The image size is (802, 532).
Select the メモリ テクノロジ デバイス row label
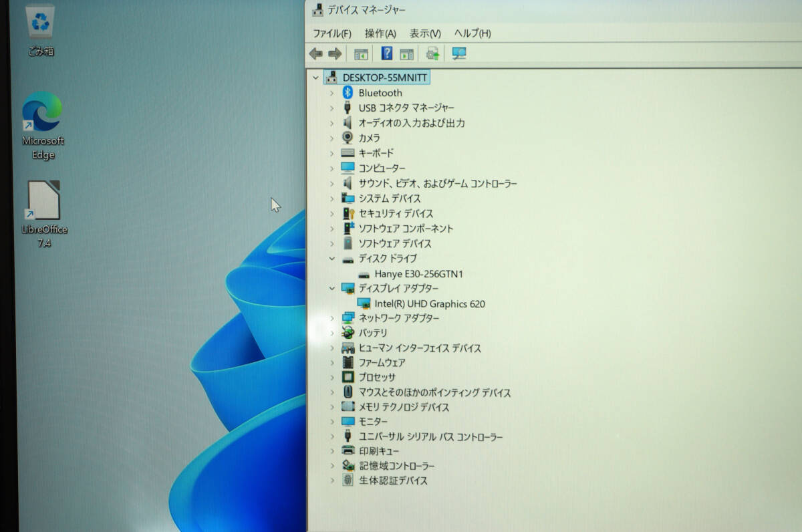[x=404, y=407]
